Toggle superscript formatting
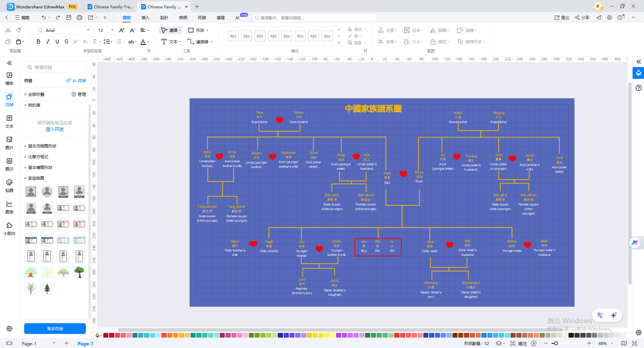 [76, 42]
